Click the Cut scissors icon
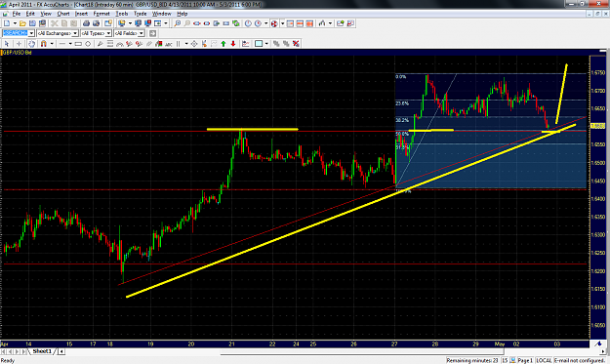Viewport: 610px width, 364px height. coord(54,23)
